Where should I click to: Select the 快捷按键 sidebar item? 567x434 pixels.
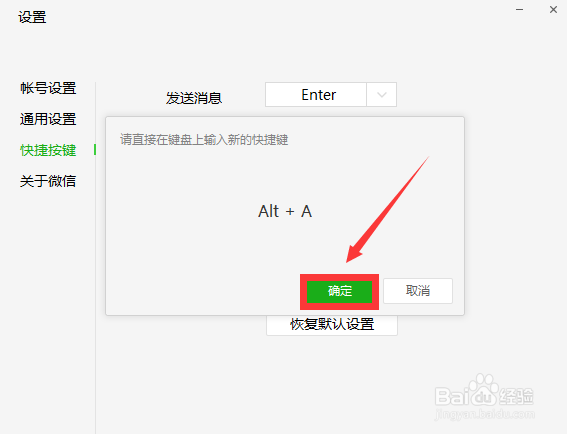coord(48,150)
